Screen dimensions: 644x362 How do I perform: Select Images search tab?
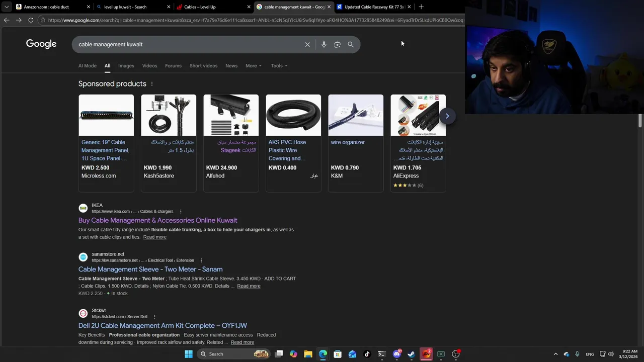tap(126, 66)
